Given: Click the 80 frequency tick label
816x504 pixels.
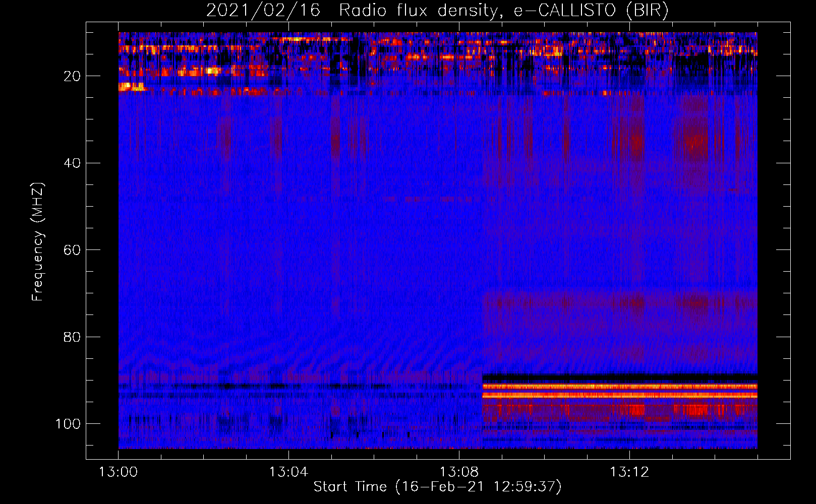Looking at the screenshot, I should [72, 337].
